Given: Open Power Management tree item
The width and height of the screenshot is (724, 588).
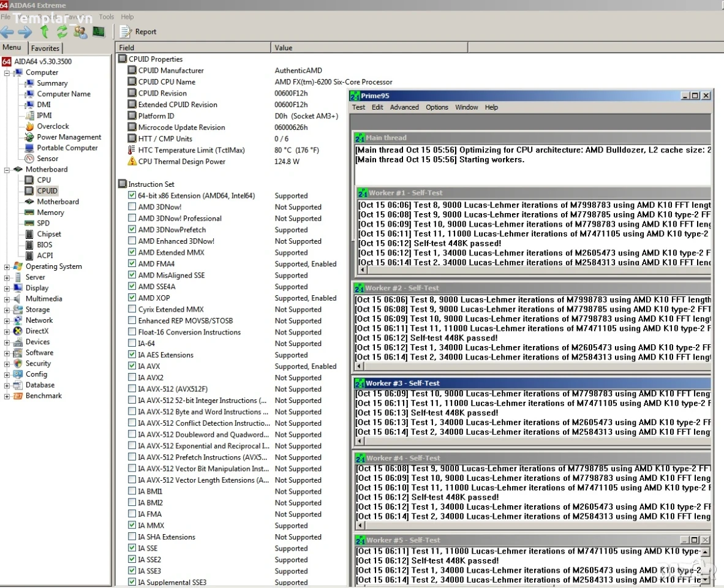Looking at the screenshot, I should 69,137.
